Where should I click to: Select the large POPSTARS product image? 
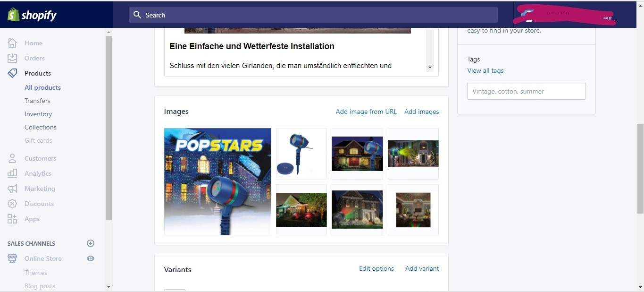coord(217,181)
